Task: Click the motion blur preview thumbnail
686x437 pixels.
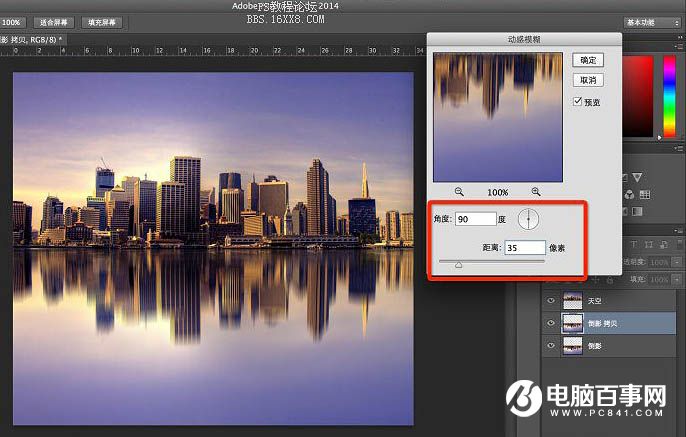Action: tap(498, 117)
